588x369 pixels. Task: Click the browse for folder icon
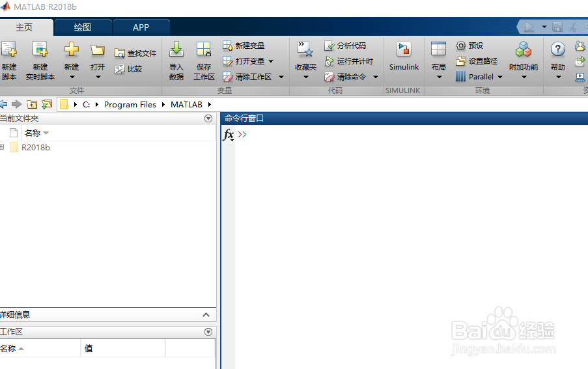coord(47,105)
